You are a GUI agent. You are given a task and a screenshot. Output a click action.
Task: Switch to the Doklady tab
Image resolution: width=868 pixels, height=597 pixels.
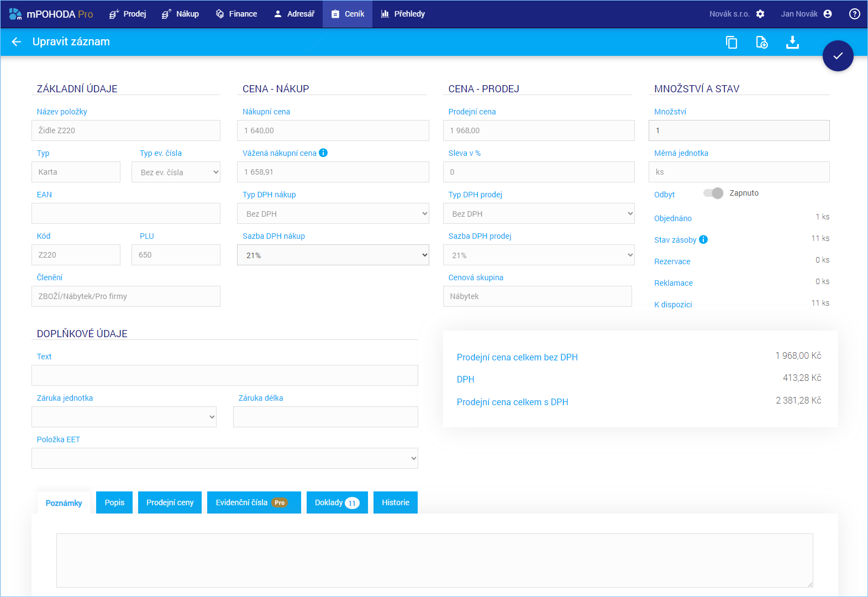click(x=337, y=502)
